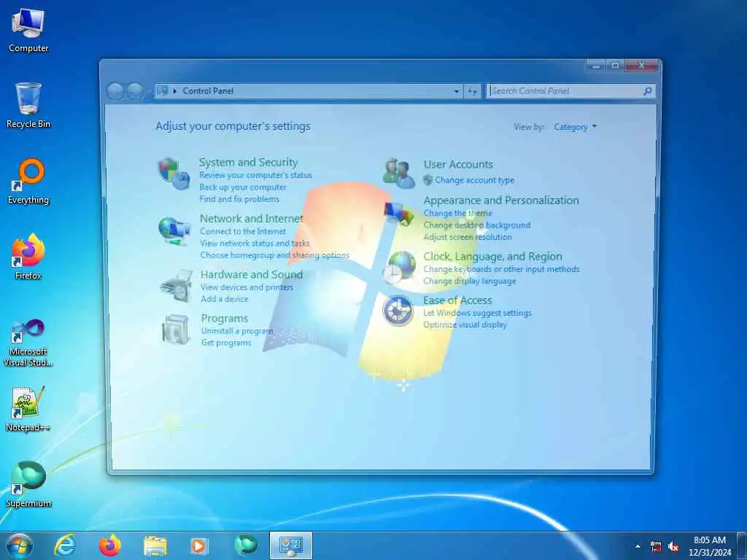Open the Hardware and Sound heading link
747x560 pixels.
[252, 275]
